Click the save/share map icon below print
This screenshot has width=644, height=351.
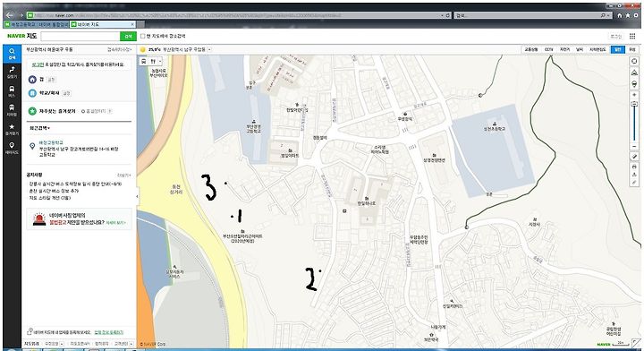pyautogui.click(x=634, y=175)
